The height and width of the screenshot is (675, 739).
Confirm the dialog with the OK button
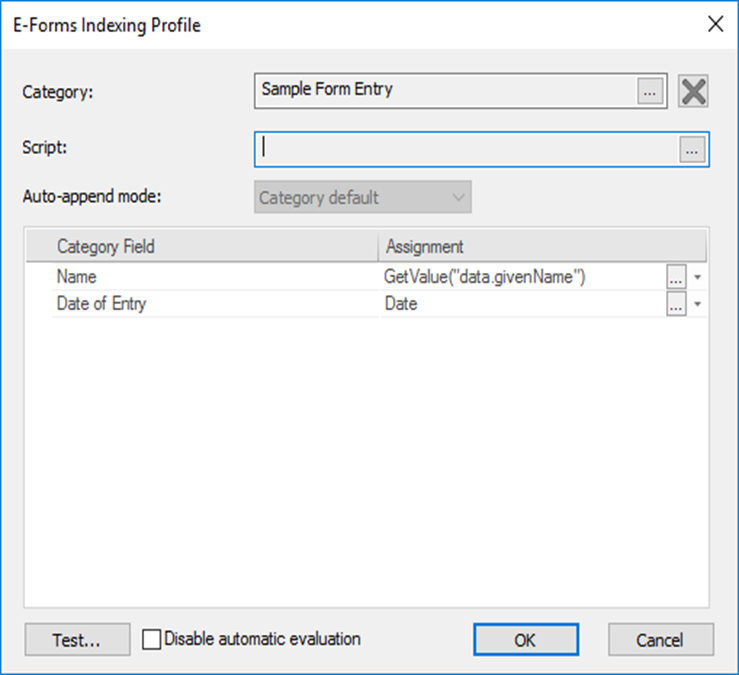pos(525,640)
